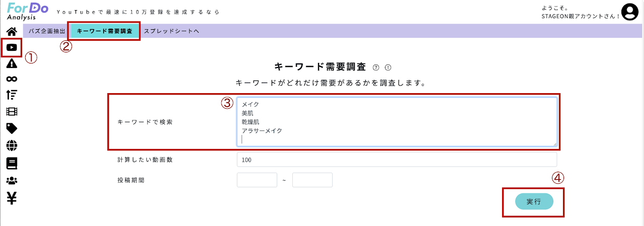Viewport: 644px width, 226px height.
Task: Open the book icon in sidebar
Action: coord(12,163)
